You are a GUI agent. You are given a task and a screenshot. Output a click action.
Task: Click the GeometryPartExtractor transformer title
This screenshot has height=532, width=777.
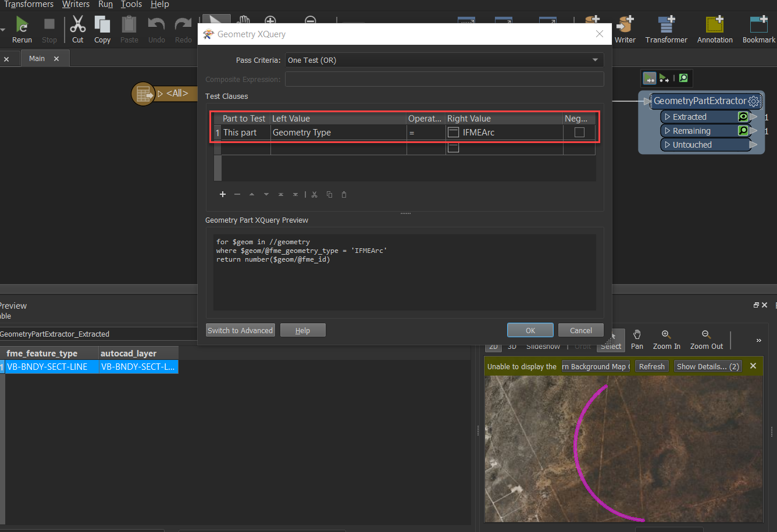coord(700,101)
